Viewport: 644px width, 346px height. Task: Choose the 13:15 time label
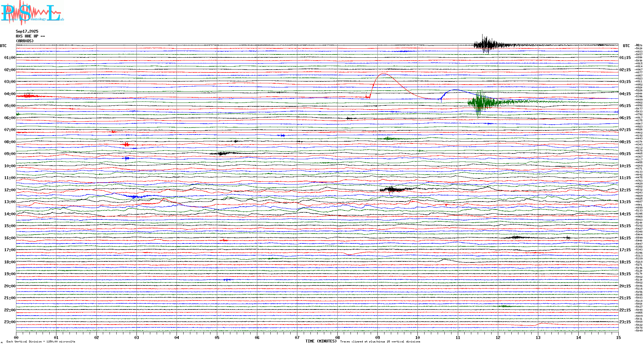pyautogui.click(x=625, y=202)
